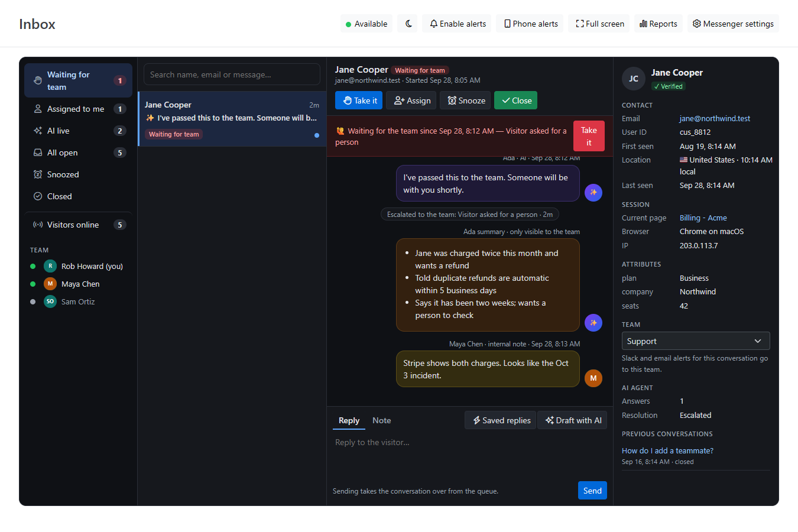Click the Chrome on macOS browser value
Screen dimensions: 798x532
click(712, 232)
